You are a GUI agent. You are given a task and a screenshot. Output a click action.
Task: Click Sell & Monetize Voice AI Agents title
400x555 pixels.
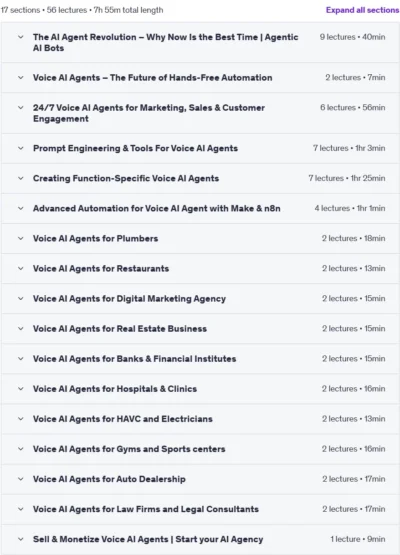pos(148,539)
